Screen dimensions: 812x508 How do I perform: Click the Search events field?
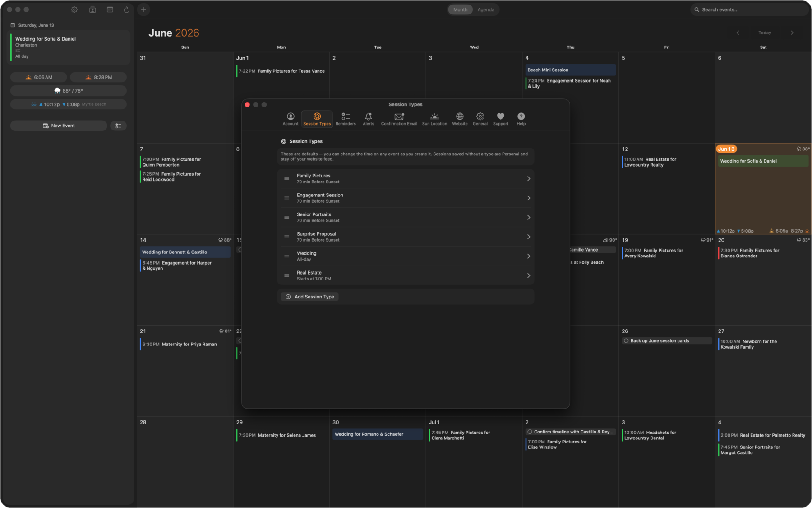click(749, 9)
